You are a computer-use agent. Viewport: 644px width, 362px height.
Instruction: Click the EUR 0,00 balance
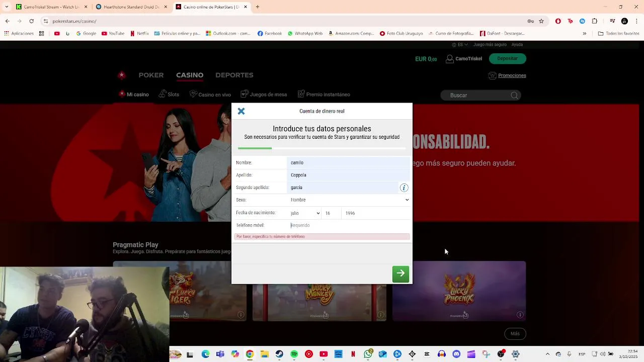point(426,59)
